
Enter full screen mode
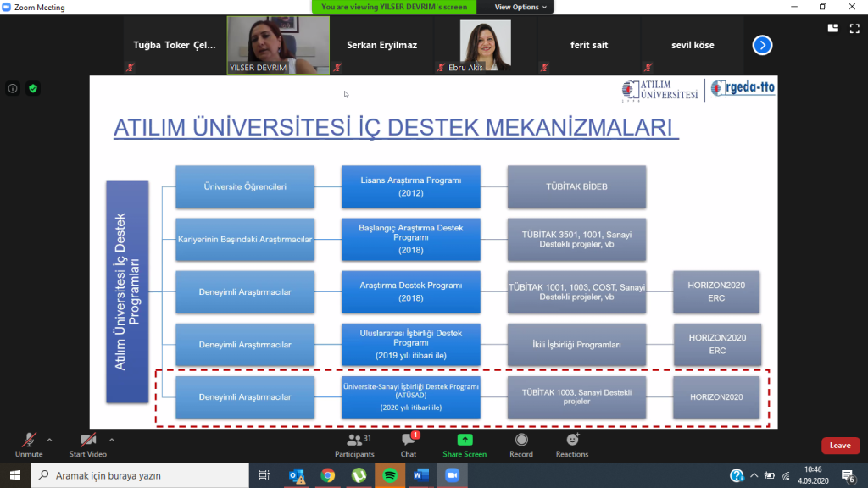tap(854, 27)
